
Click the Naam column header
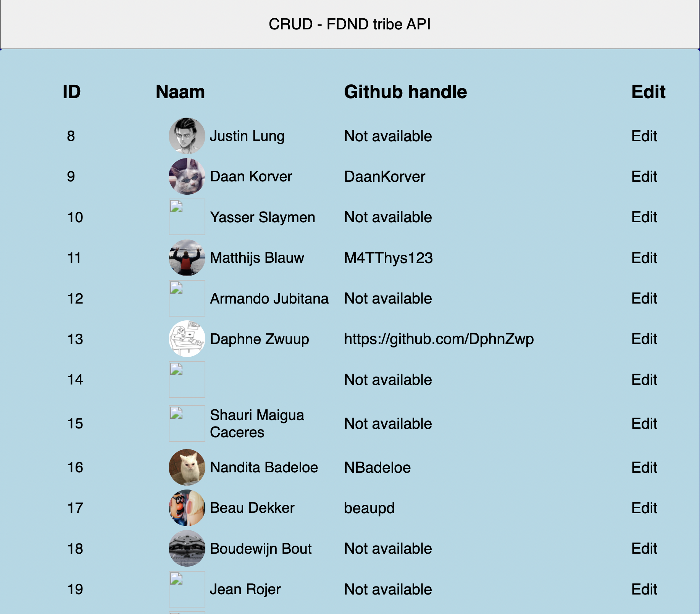pyautogui.click(x=180, y=91)
